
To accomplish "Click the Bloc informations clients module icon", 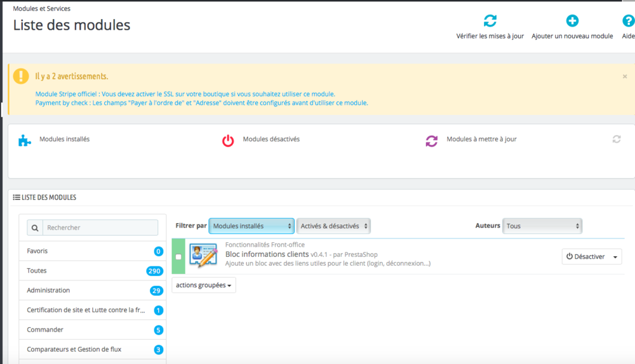I will point(203,256).
